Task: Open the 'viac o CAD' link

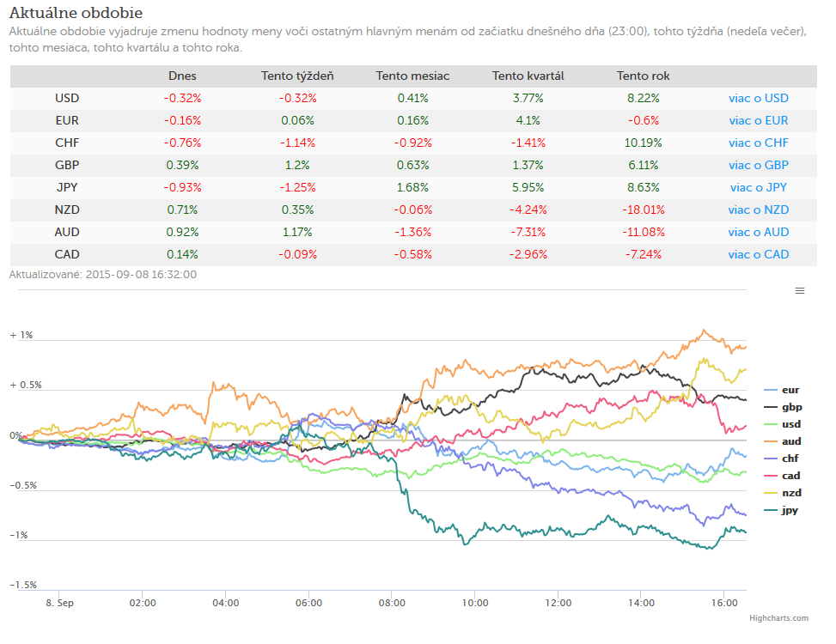Action: click(x=758, y=255)
